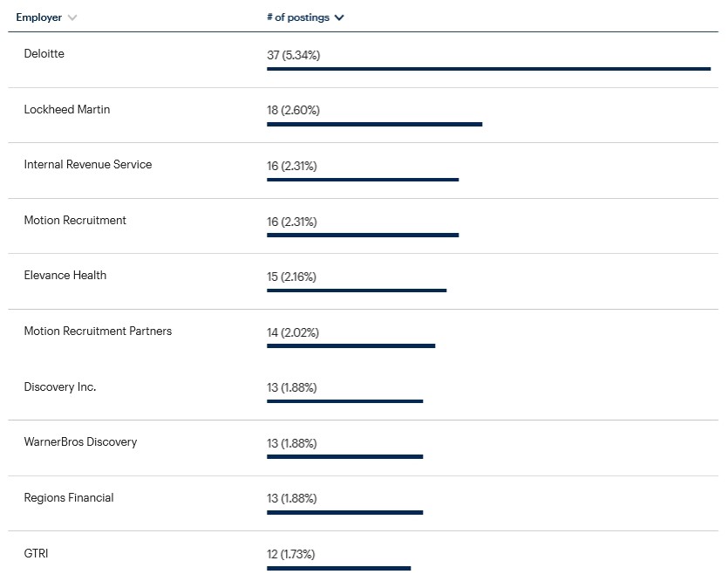Sort by Employer column chevron

72,17
